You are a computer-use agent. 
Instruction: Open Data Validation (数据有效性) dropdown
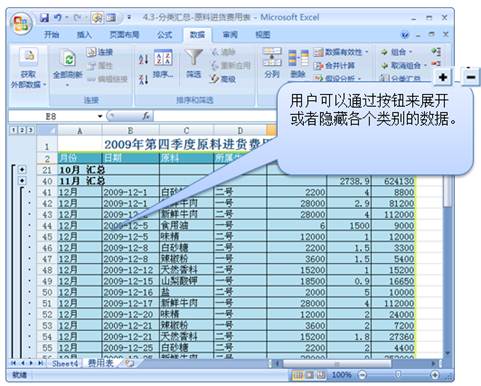click(x=367, y=52)
